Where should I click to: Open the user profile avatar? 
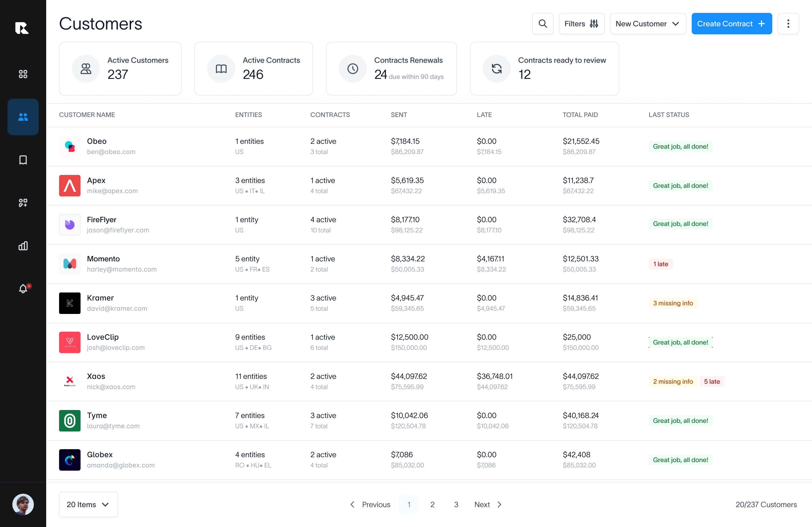coord(23,504)
